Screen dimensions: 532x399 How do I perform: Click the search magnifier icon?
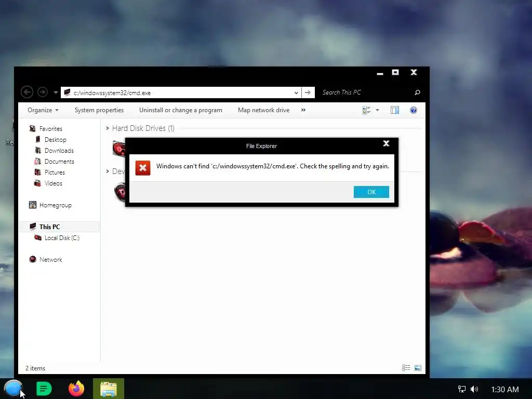[x=417, y=92]
